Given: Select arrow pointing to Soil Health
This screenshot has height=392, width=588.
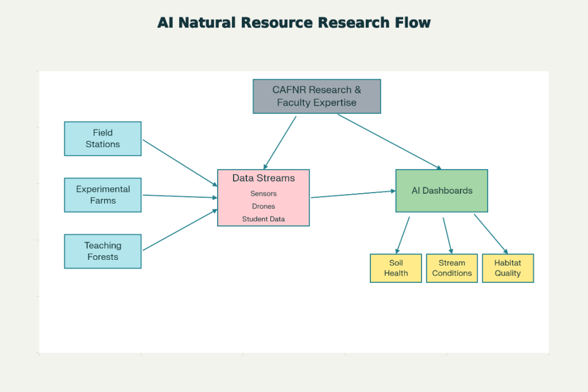Looking at the screenshot, I should click(403, 235).
